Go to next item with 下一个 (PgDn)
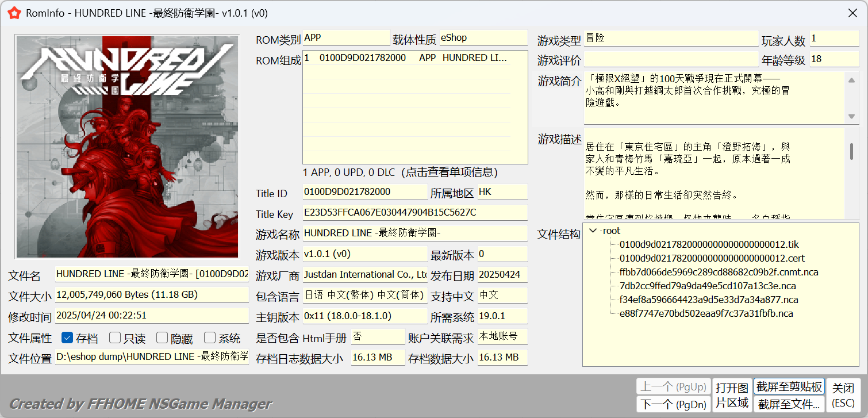The image size is (868, 418). click(673, 404)
